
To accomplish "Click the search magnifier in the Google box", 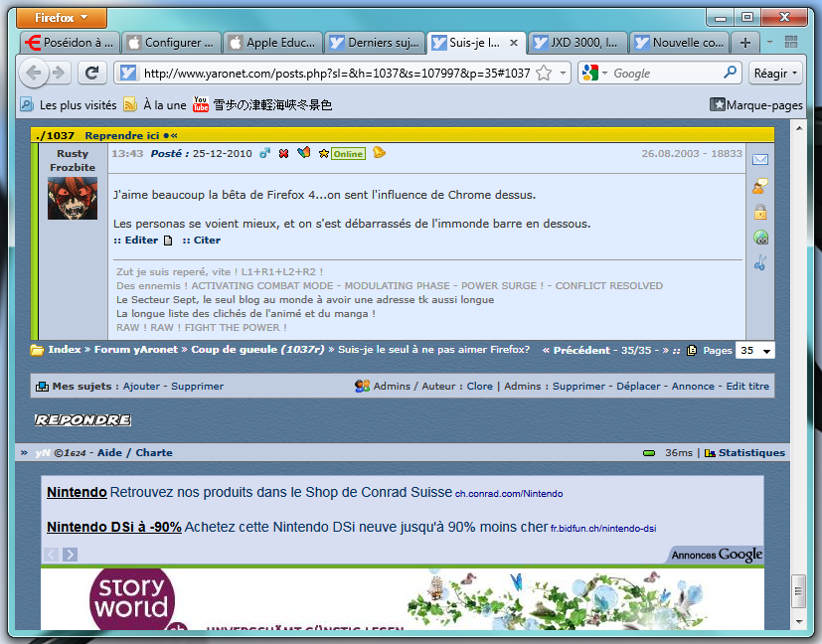I will click(x=730, y=73).
